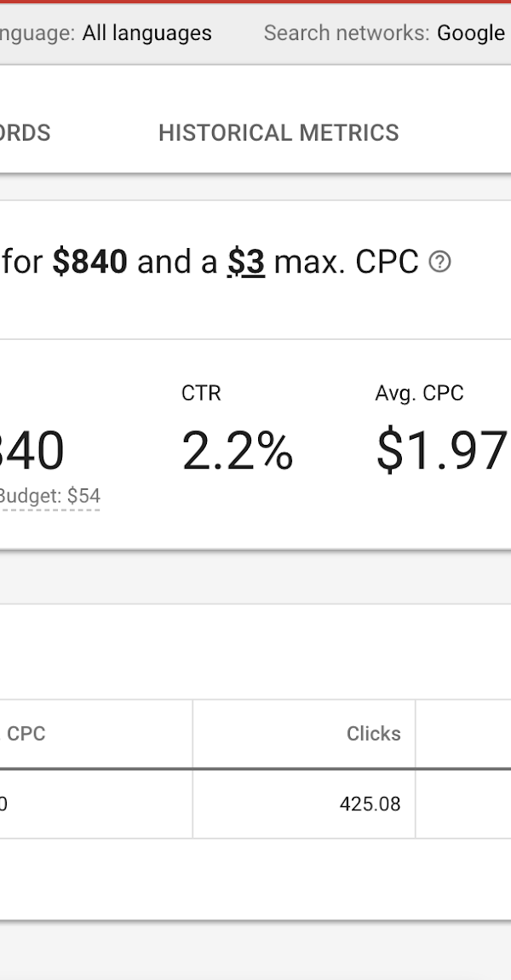Click the Avg. CPC metric label

[x=419, y=393]
